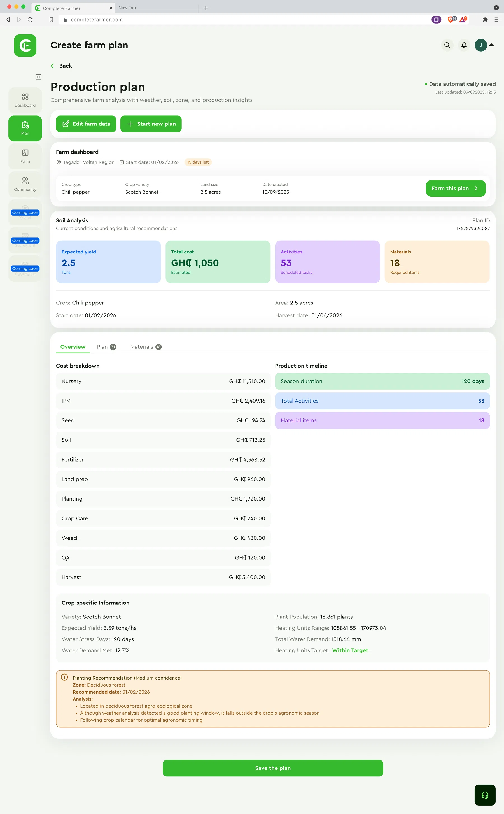Select the Overview tab
This screenshot has width=504, height=814.
[x=73, y=347]
